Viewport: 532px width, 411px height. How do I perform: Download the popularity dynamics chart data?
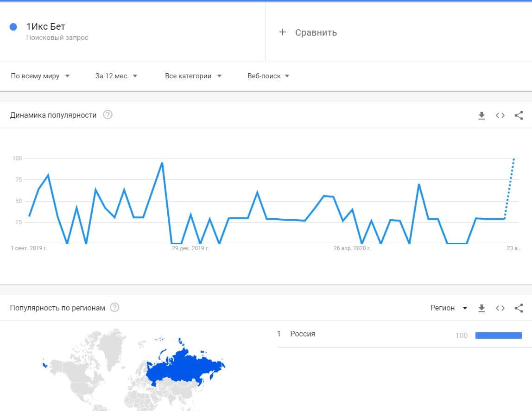[481, 115]
